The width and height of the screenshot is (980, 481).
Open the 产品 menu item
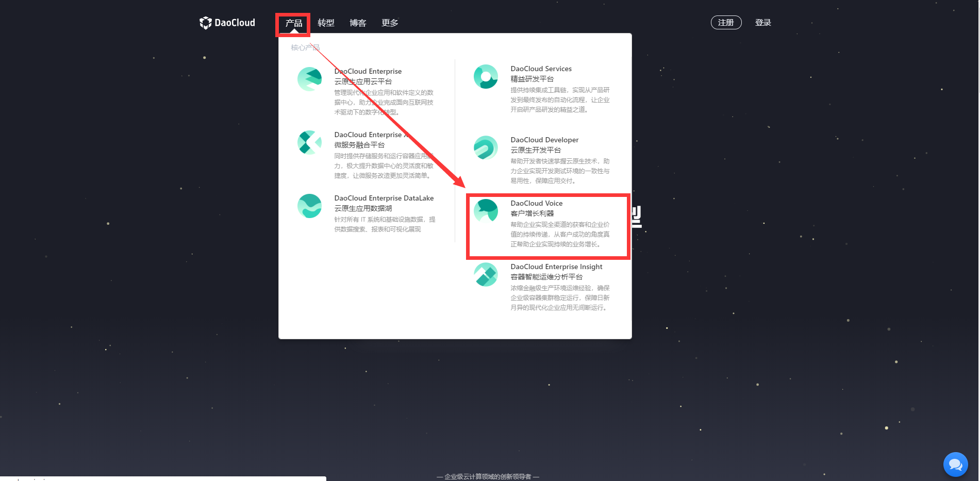point(294,23)
